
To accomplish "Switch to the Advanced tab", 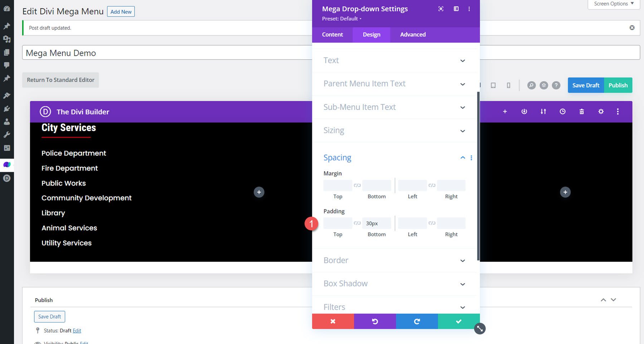I will 413,34.
